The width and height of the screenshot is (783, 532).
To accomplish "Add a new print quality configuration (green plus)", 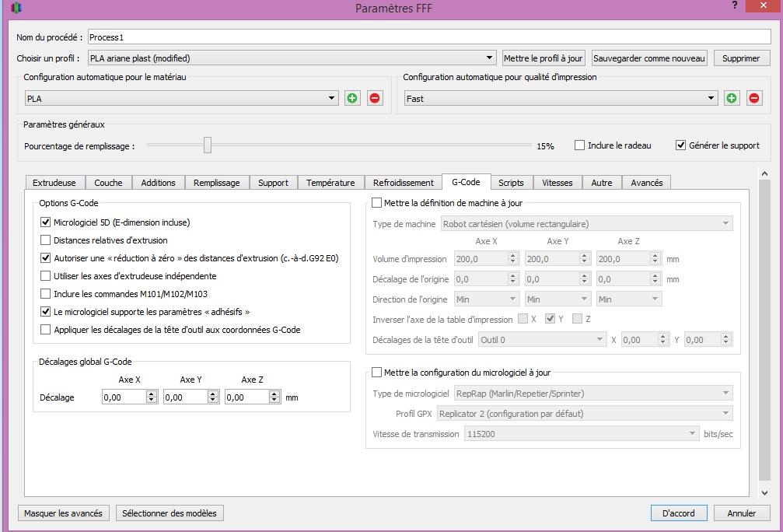I will [732, 98].
